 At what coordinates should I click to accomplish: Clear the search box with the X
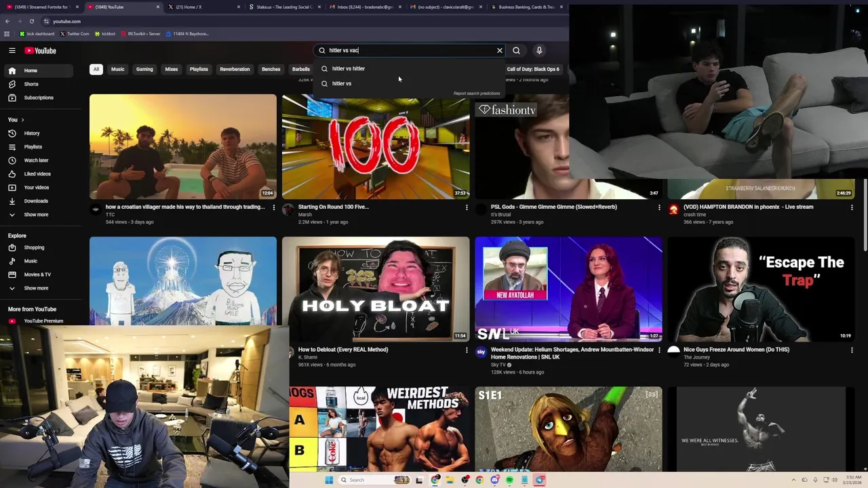click(500, 50)
